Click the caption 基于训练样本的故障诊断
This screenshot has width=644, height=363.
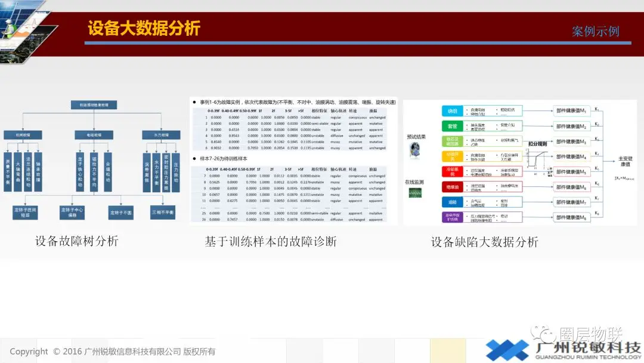tap(271, 241)
